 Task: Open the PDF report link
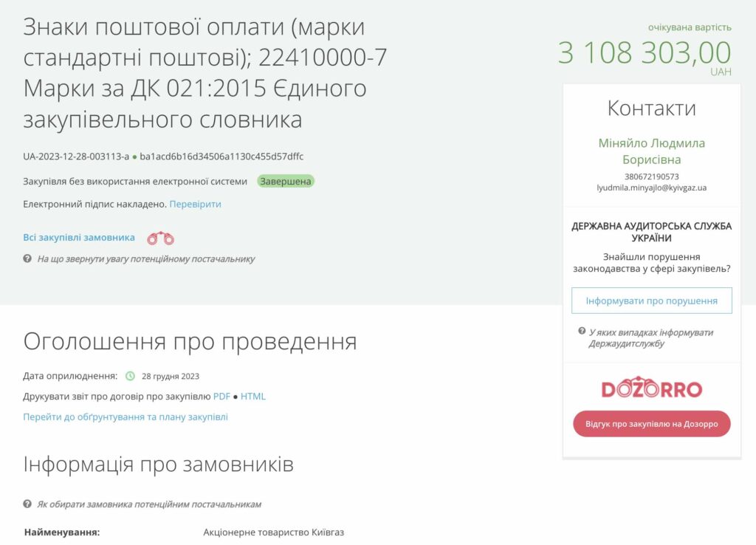click(221, 397)
